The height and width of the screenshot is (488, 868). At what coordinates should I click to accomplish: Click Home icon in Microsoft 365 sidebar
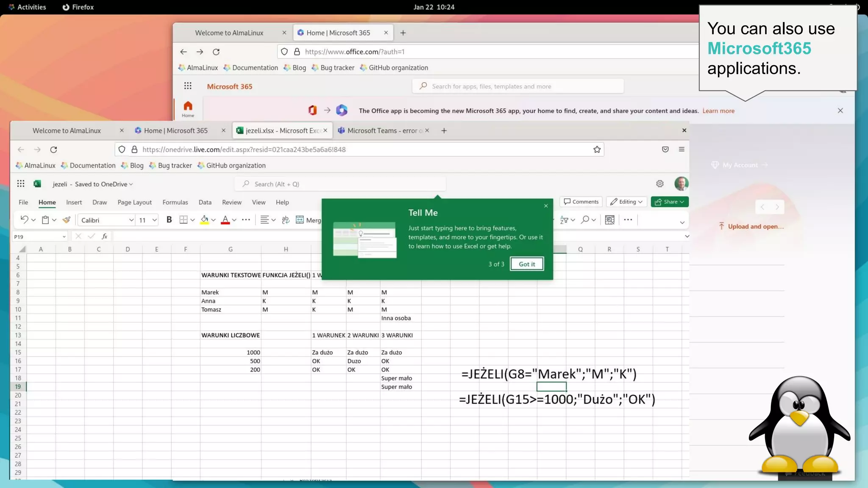point(188,109)
